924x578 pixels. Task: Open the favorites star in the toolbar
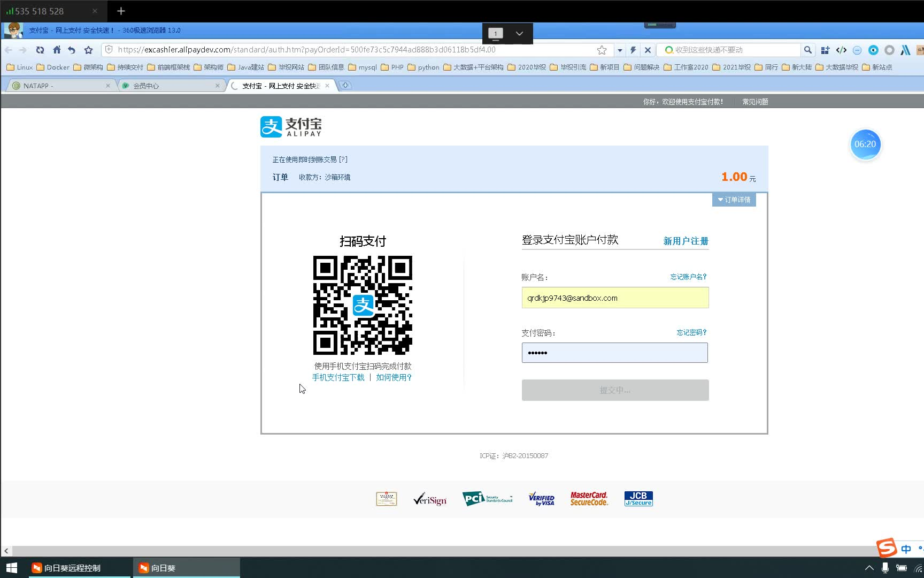point(88,50)
